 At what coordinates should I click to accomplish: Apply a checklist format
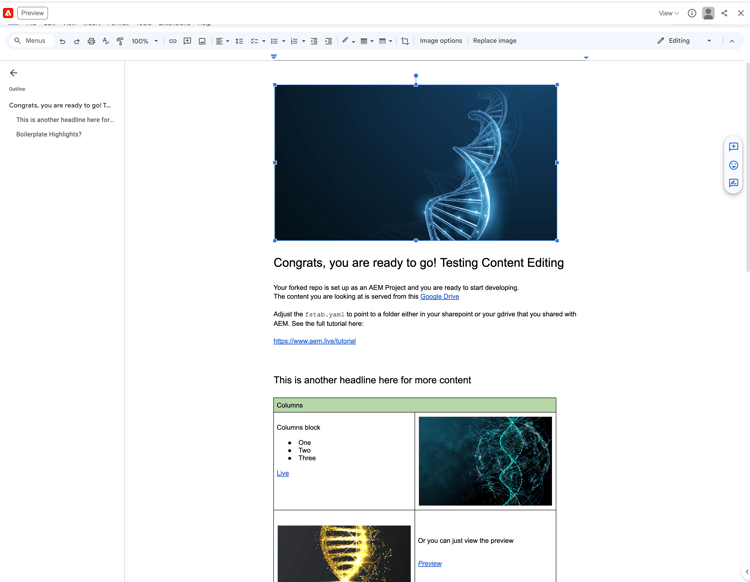[254, 41]
